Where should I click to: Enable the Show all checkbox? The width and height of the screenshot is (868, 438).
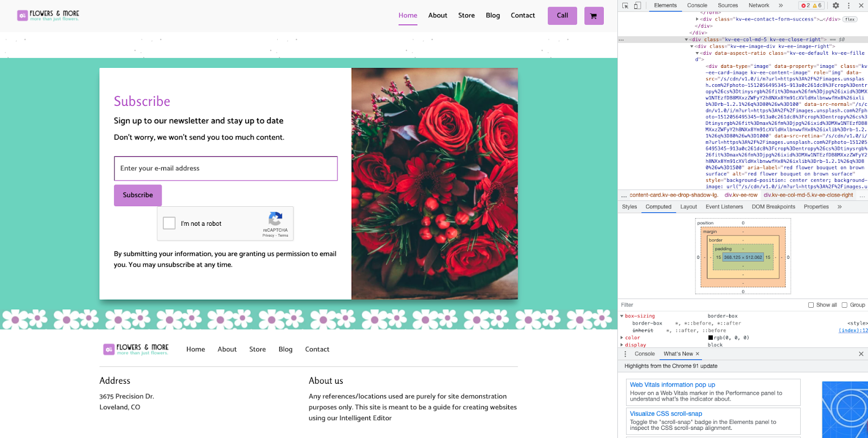(x=811, y=305)
